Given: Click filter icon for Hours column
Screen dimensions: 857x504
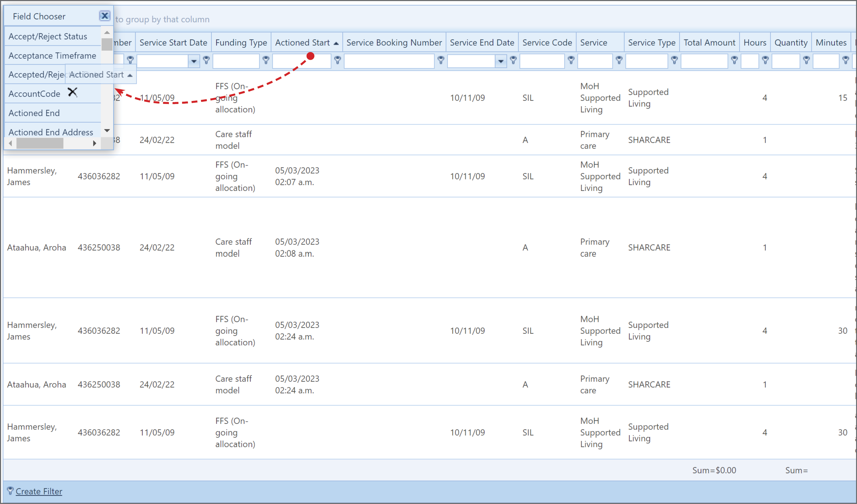Looking at the screenshot, I should pyautogui.click(x=765, y=60).
